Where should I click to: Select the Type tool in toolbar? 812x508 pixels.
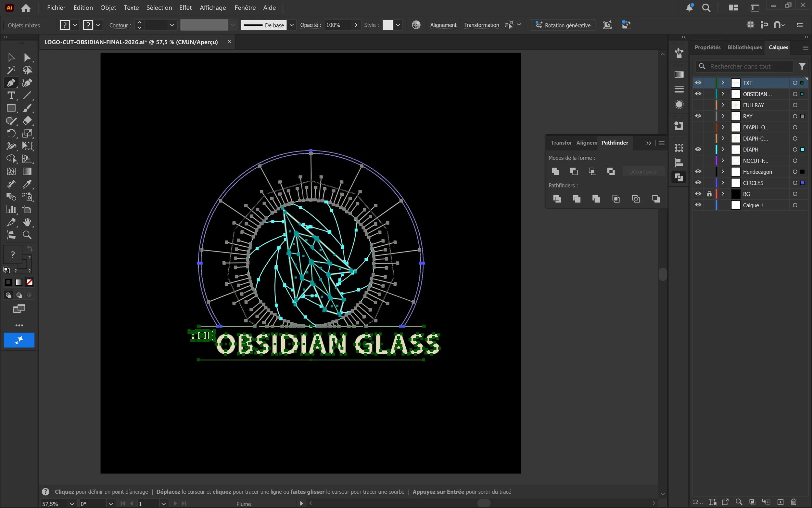click(x=11, y=96)
